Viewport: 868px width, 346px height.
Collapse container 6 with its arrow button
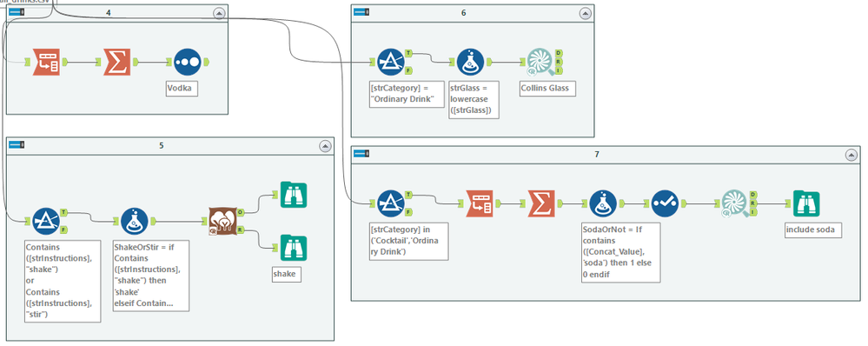(x=585, y=13)
